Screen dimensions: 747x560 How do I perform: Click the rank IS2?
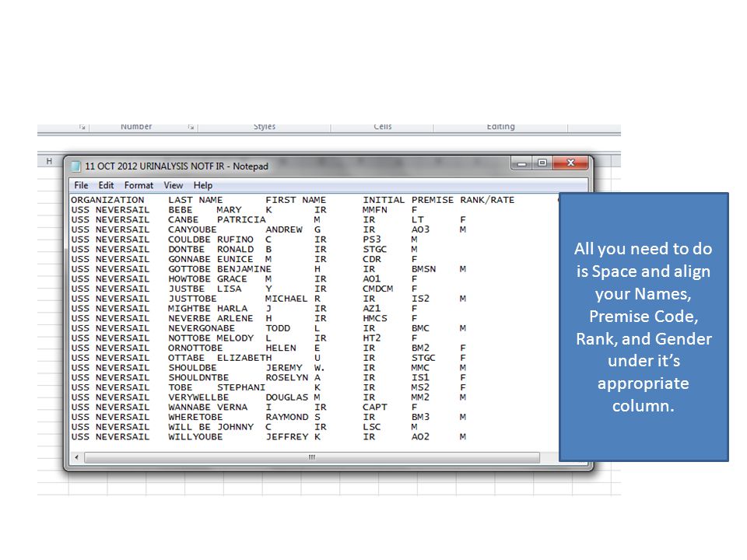(x=421, y=299)
